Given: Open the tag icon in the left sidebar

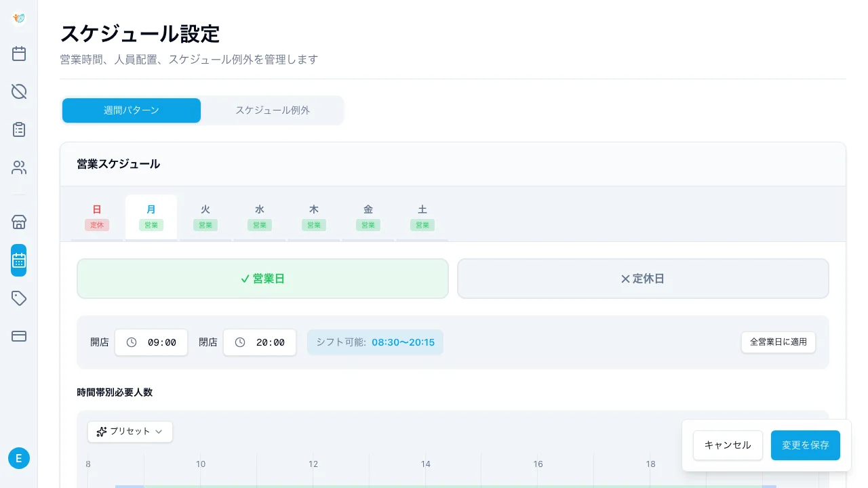Looking at the screenshot, I should tap(19, 298).
